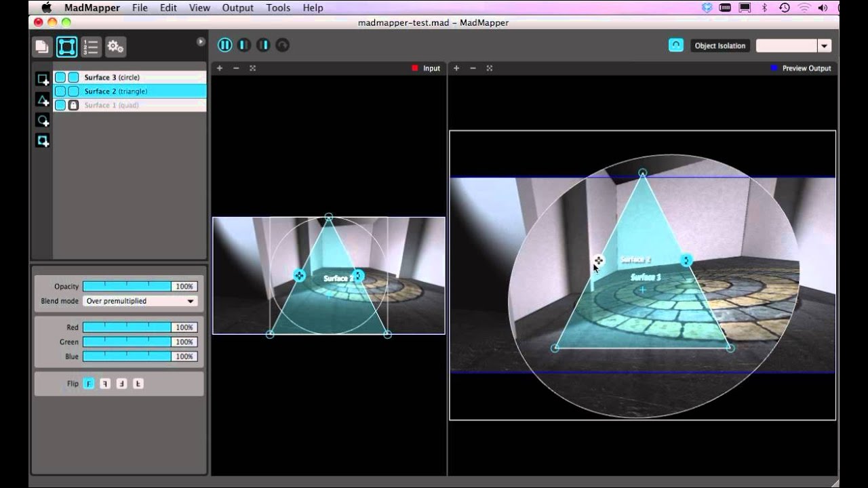Open the Apple menu
868x488 pixels.
click(47, 8)
